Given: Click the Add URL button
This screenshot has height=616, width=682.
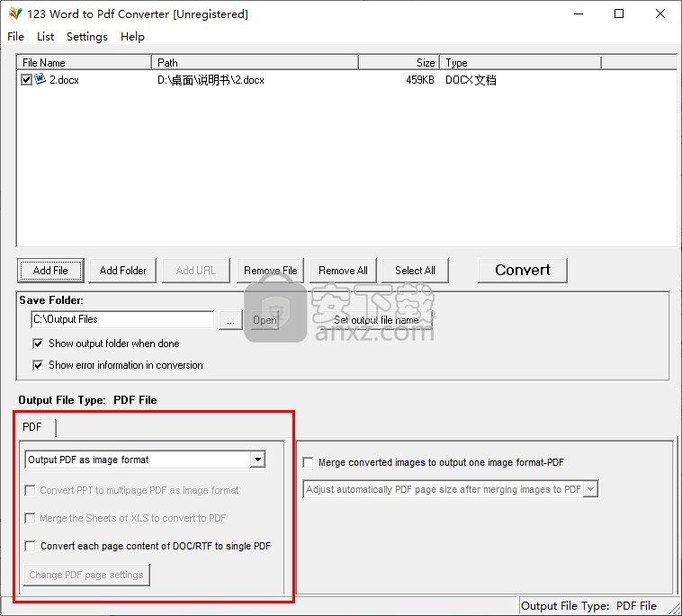Looking at the screenshot, I should (x=196, y=271).
